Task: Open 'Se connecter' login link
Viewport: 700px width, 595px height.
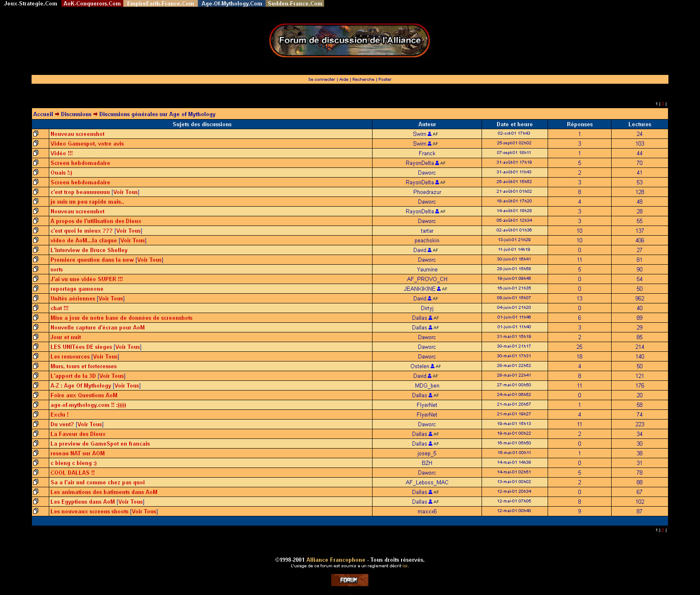Action: pyautogui.click(x=322, y=80)
